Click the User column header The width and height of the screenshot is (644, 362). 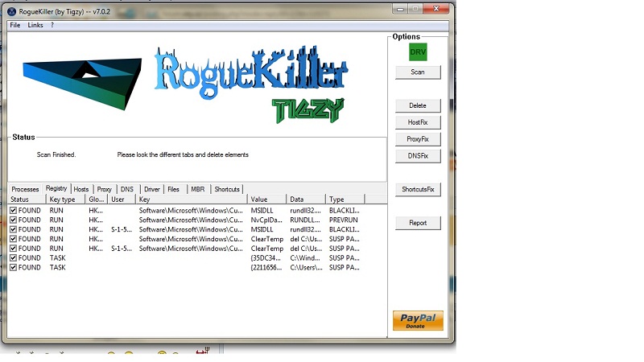(x=122, y=200)
